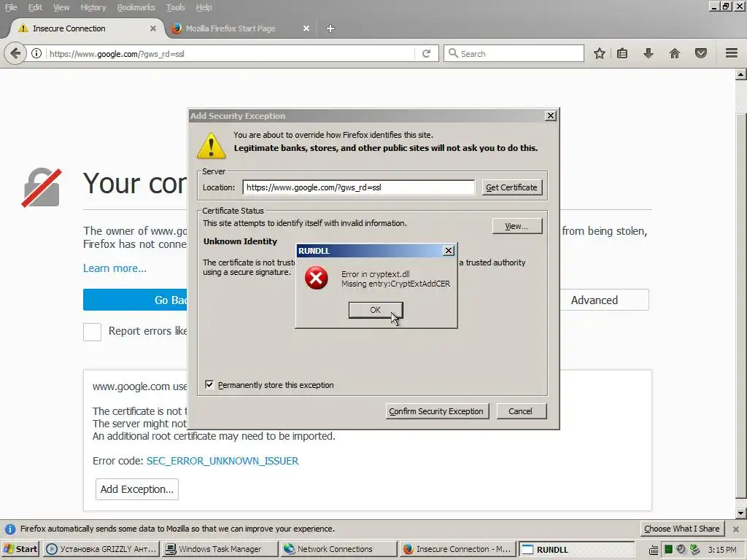Switch to Установка GRIZZLY taskbar item
Image resolution: width=747 pixels, height=560 pixels.
pyautogui.click(x=101, y=549)
